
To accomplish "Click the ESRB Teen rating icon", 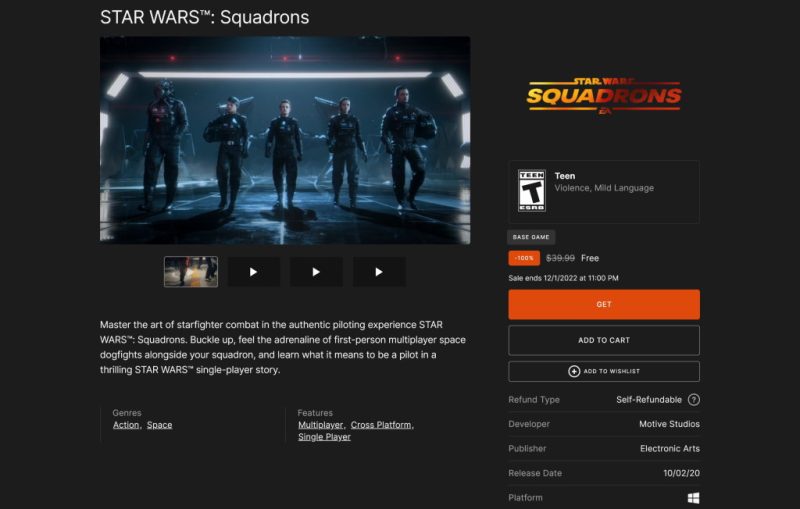I will 532,191.
